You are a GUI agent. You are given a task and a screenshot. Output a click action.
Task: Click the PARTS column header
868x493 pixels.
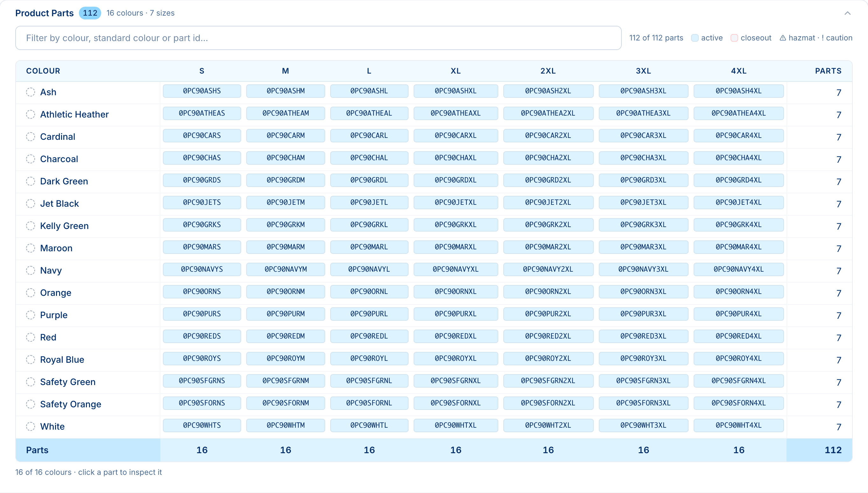[x=828, y=71]
